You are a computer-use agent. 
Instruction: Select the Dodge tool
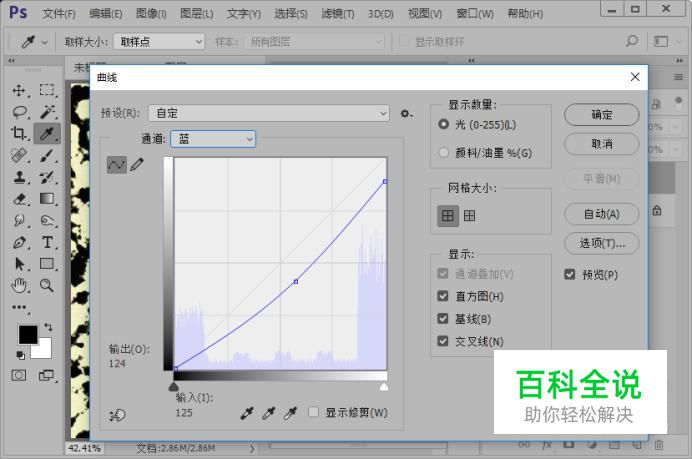pyautogui.click(x=47, y=220)
